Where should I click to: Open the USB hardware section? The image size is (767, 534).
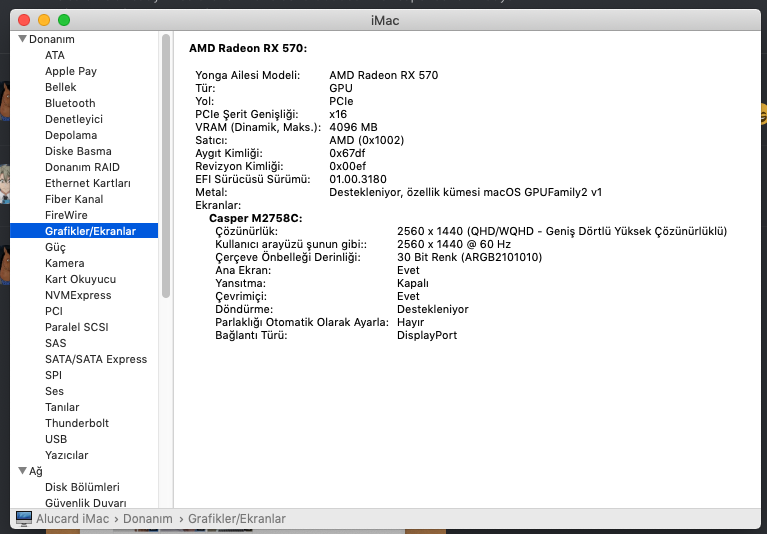point(56,439)
